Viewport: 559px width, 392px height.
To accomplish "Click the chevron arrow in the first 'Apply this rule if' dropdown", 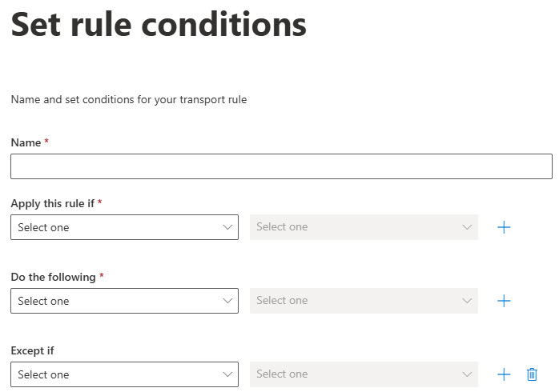I will tap(227, 227).
